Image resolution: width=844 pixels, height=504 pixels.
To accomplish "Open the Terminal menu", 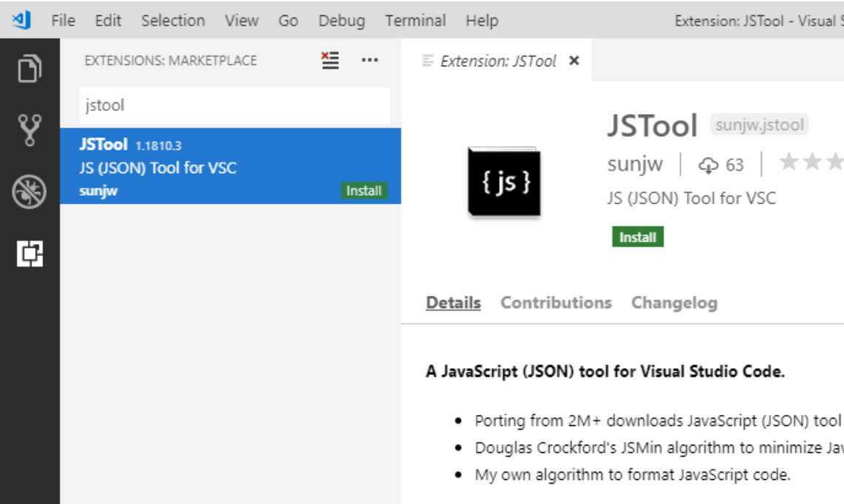I will tap(416, 20).
